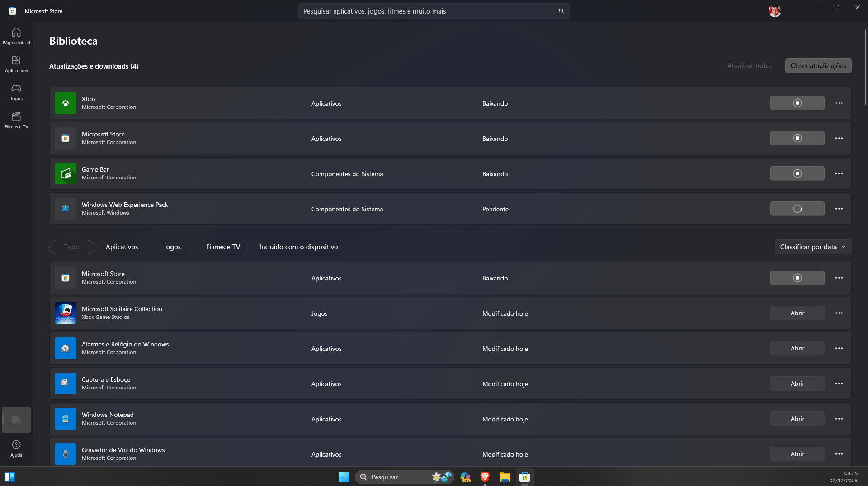Go to Página Inicial in sidebar
This screenshot has width=868, height=486.
point(16,36)
